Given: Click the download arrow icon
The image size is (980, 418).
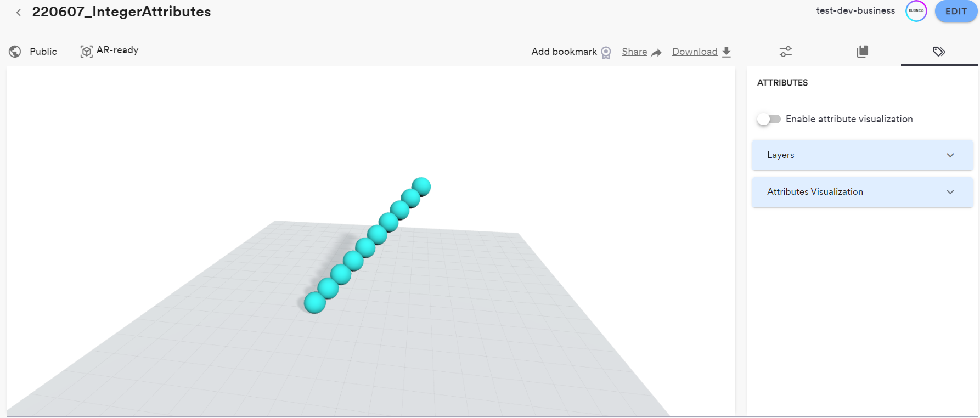Looking at the screenshot, I should [726, 52].
